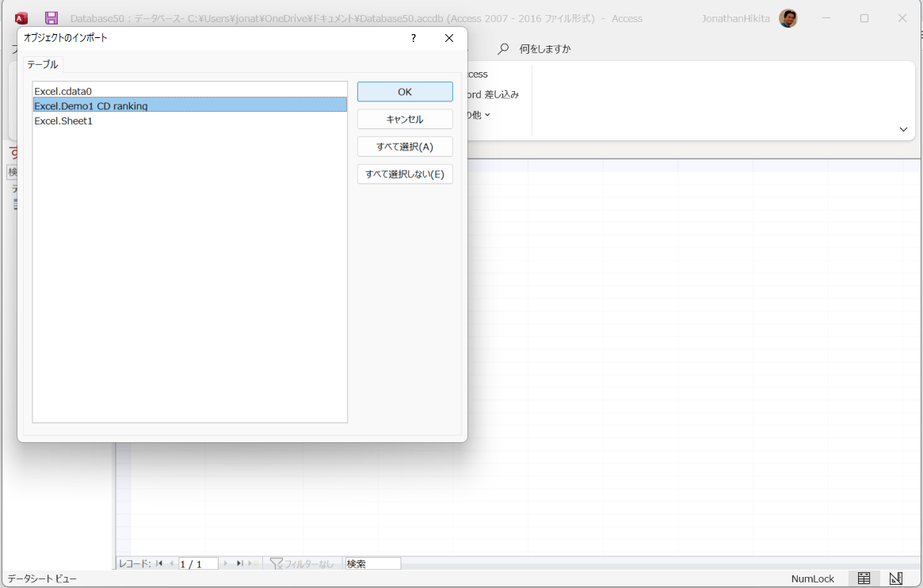Open the JonathanHikita account menu
The height and width of the screenshot is (588, 923).
tap(735, 17)
